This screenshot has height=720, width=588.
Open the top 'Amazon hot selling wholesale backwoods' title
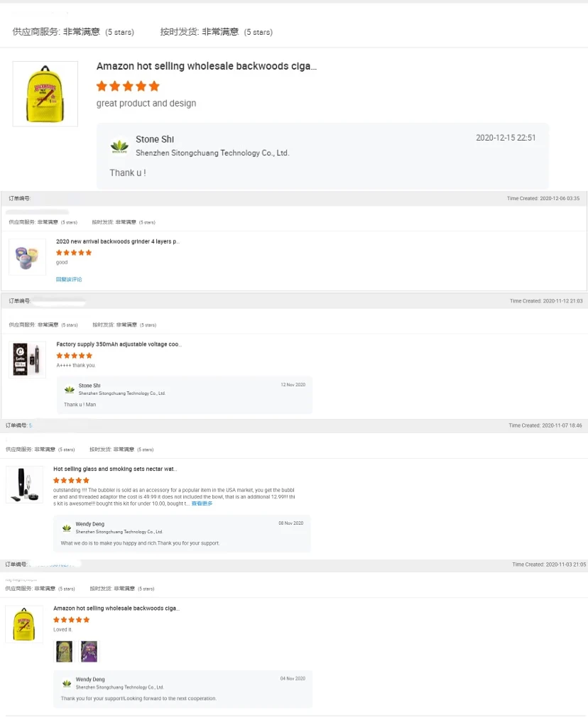point(207,66)
